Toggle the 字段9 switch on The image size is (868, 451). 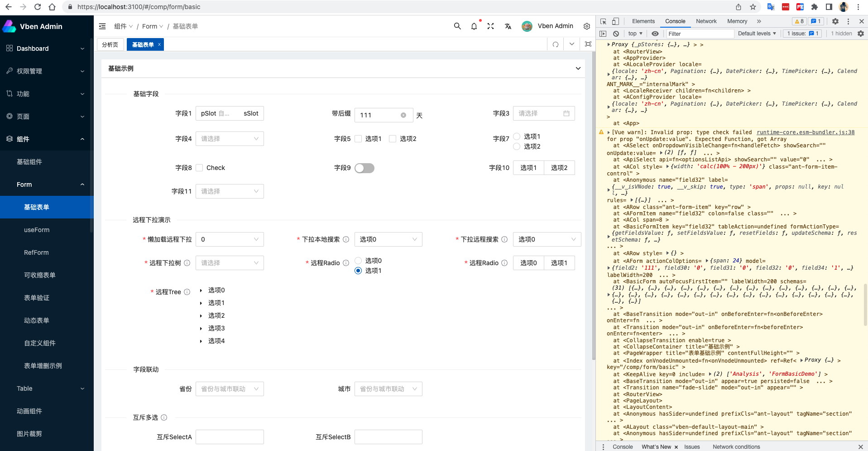(364, 168)
